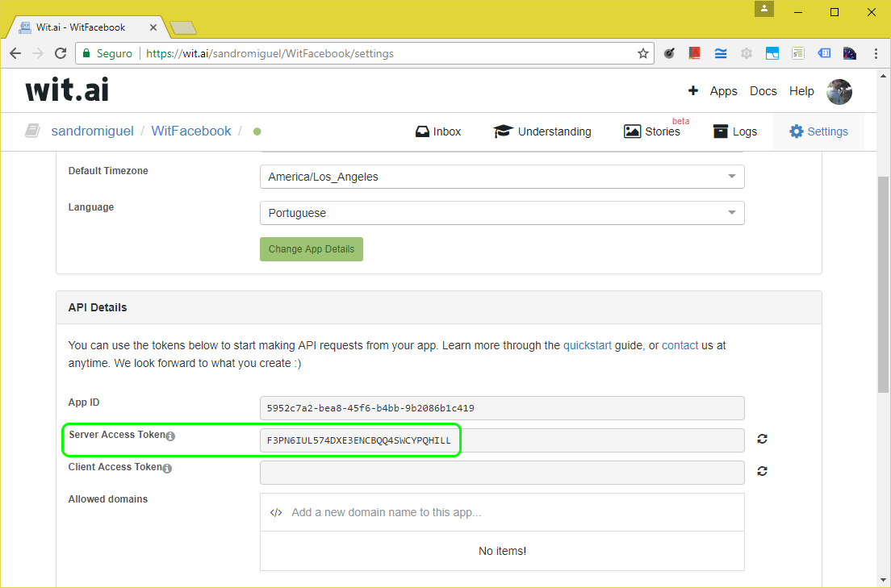
Task: Click the "API Details" heading
Action: coord(97,307)
